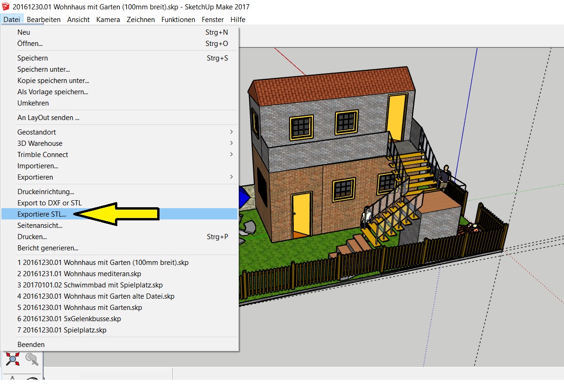
Task: Click the Zoom Extents tool icon
Action: pos(13,359)
